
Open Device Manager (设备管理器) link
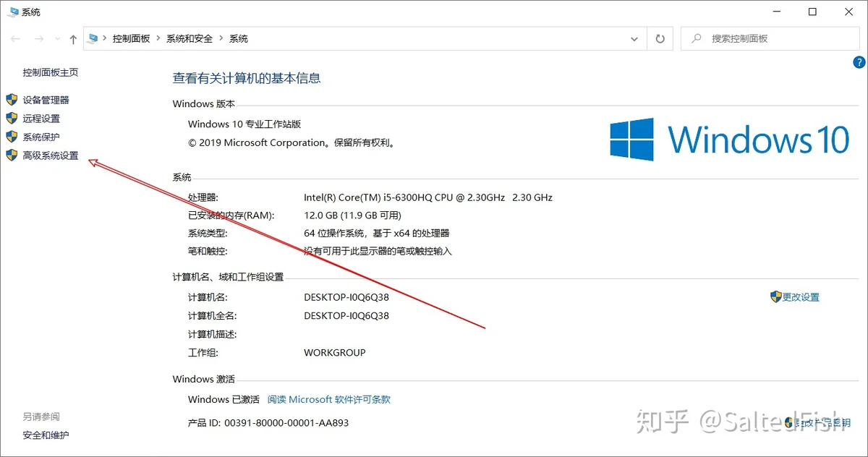click(x=46, y=100)
